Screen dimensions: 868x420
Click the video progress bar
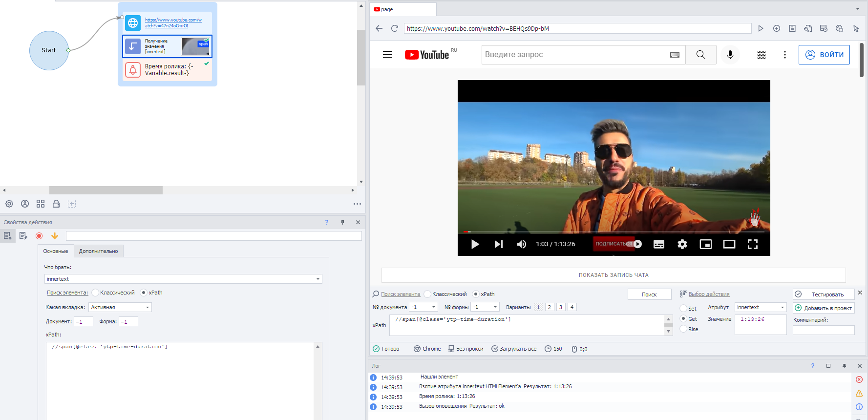pyautogui.click(x=614, y=231)
